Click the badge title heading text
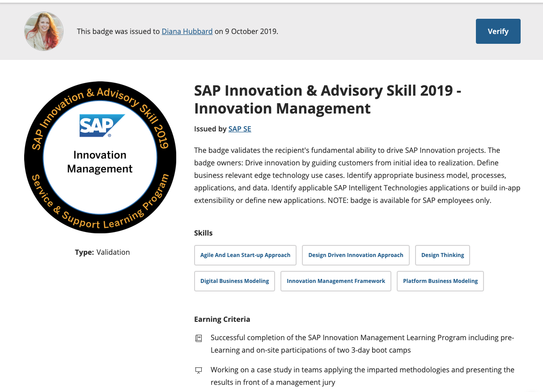 pos(327,99)
